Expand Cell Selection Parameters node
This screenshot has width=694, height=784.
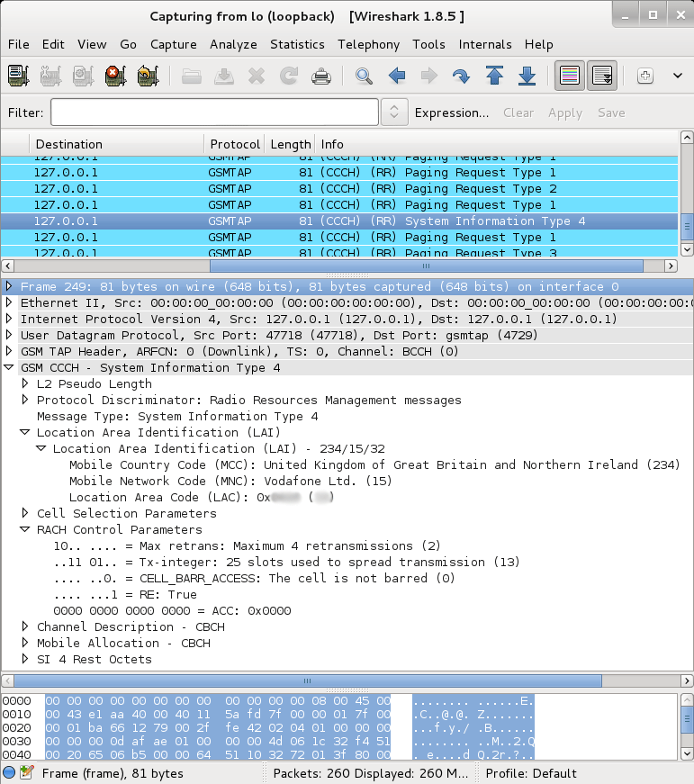(25, 513)
